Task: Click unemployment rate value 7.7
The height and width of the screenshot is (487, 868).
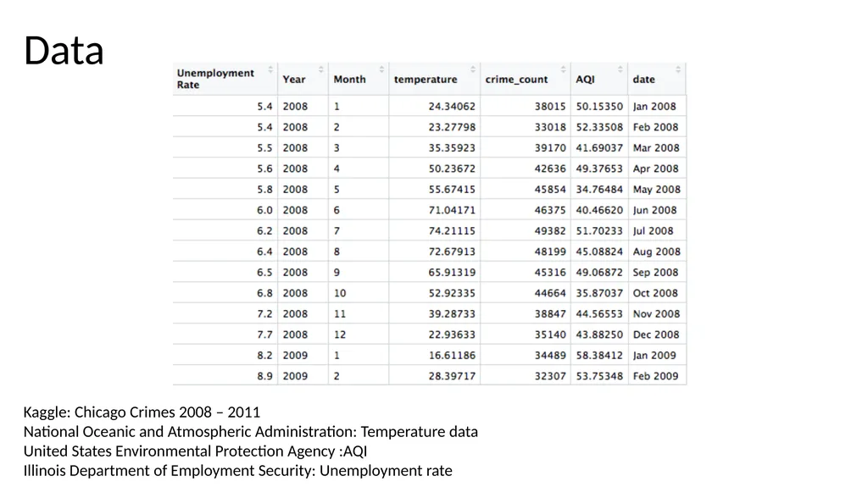Action: 264,335
